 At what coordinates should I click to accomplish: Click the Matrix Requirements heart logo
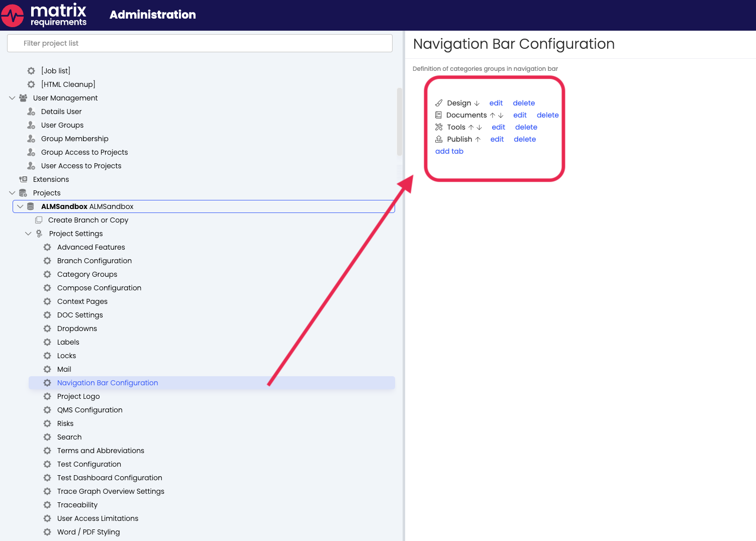click(x=13, y=15)
